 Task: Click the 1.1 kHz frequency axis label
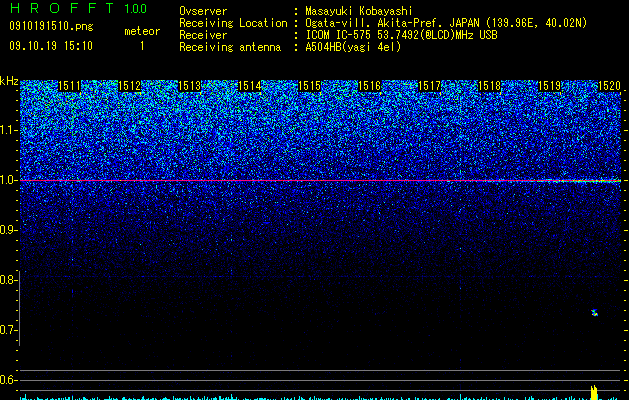point(9,130)
